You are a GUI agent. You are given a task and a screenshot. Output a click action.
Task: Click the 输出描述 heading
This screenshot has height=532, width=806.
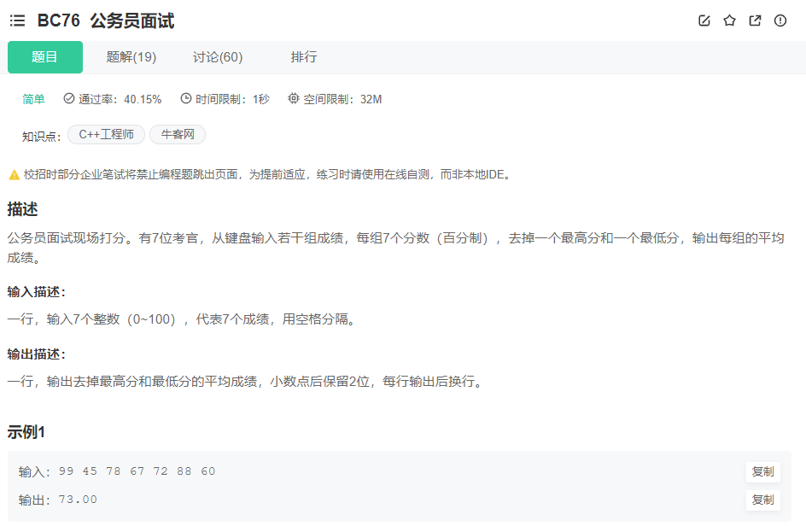37,354
